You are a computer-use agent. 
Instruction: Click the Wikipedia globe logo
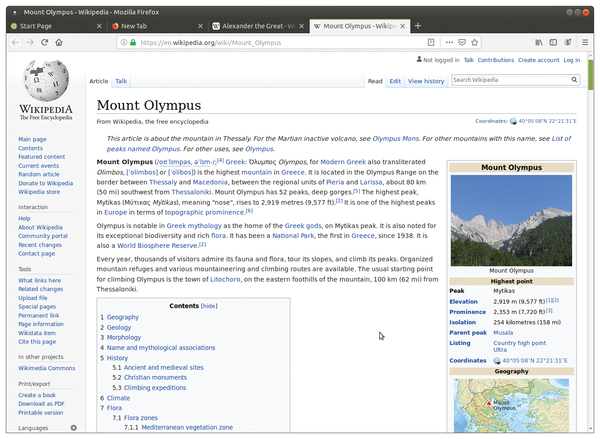pyautogui.click(x=46, y=80)
